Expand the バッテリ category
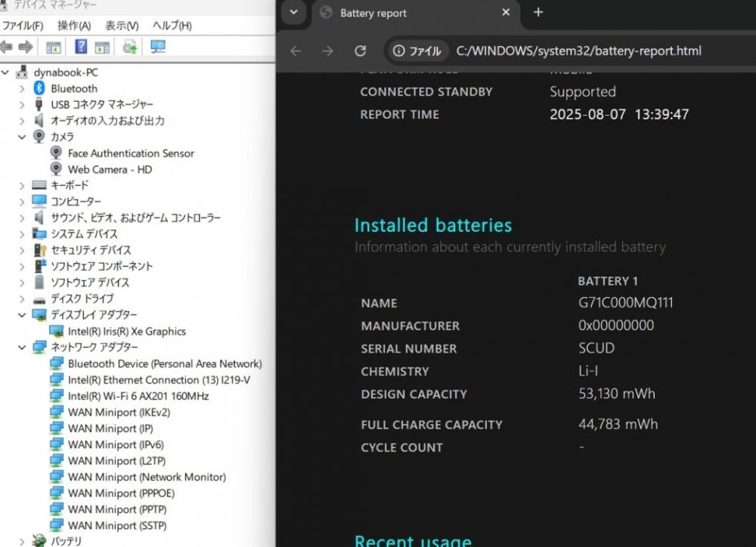This screenshot has width=756, height=547. (22, 541)
